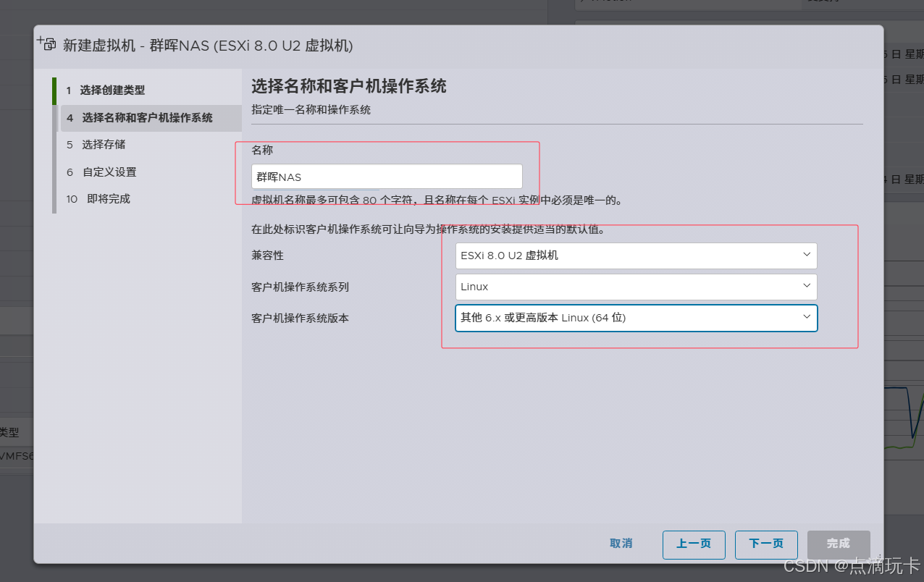This screenshot has height=582, width=924.
Task: Click dialog title 新建虚拟机 - 群晖NAS
Action: (208, 46)
